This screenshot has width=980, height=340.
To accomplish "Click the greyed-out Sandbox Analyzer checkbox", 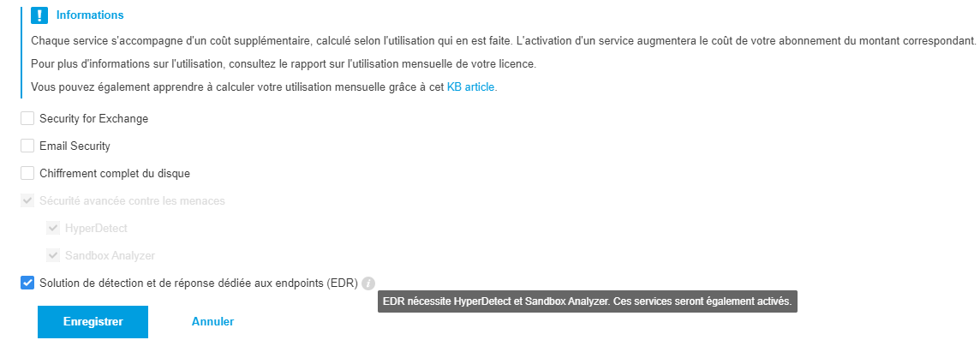I will [53, 255].
